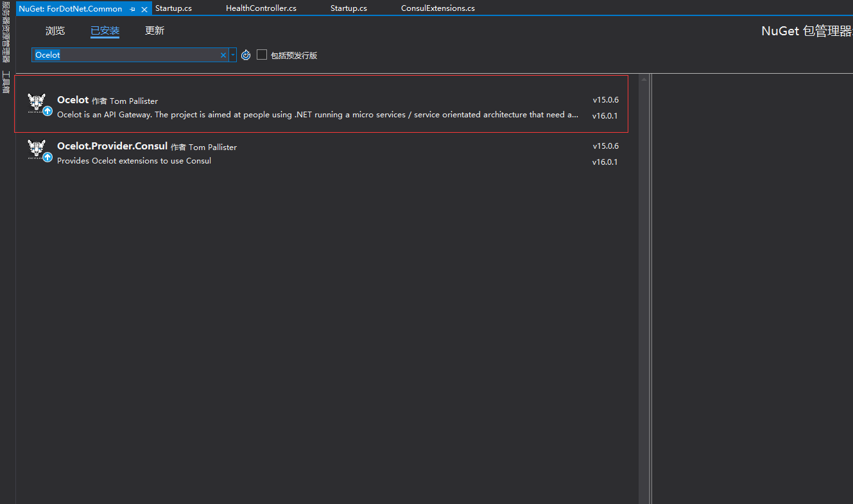Clear the Ocelot search text with X

[223, 55]
